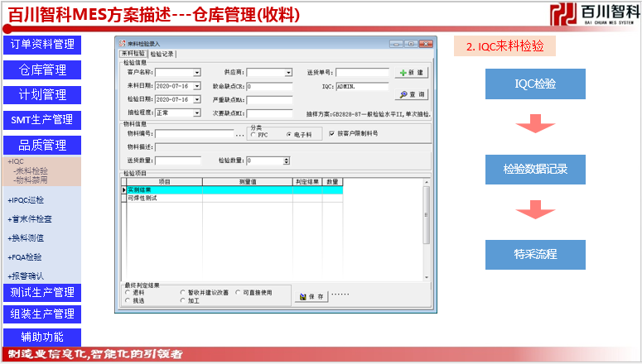Viewport: 642px width, 364px height.
Task: Select the 电子料 radio button
Action: point(289,135)
